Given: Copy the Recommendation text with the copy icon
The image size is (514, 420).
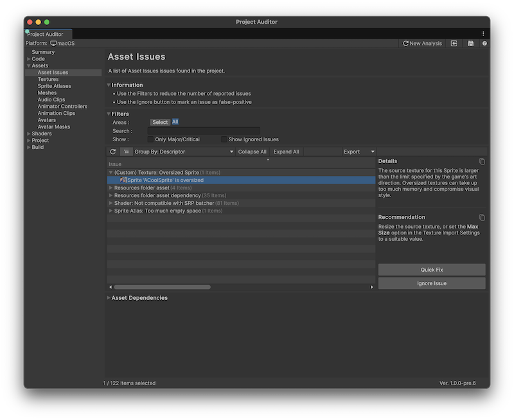Looking at the screenshot, I should click(x=482, y=218).
